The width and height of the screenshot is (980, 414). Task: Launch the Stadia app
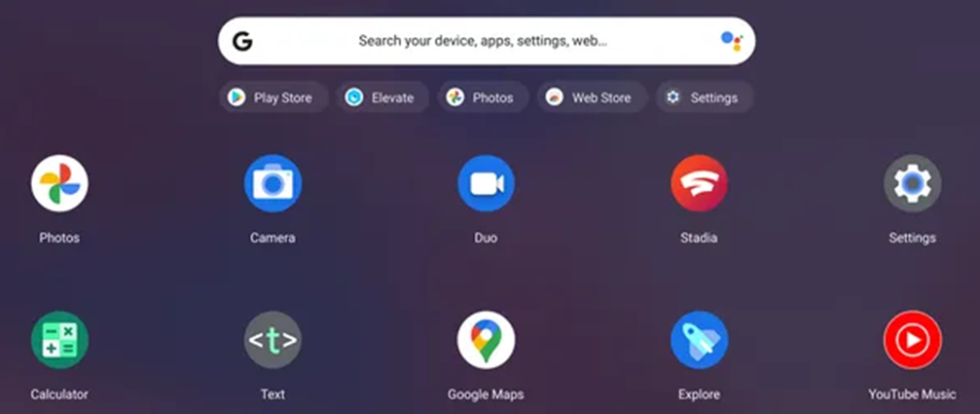(x=699, y=183)
